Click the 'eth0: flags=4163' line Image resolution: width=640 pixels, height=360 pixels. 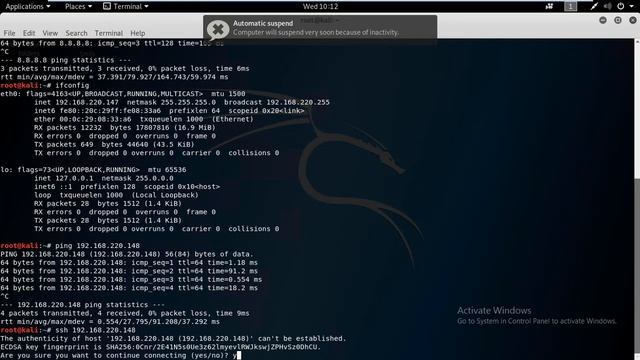coord(123,94)
